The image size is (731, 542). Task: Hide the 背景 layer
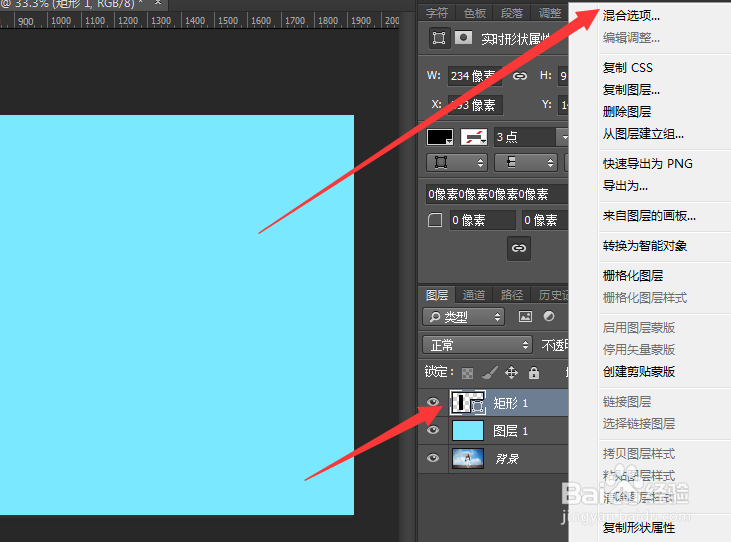[x=433, y=458]
